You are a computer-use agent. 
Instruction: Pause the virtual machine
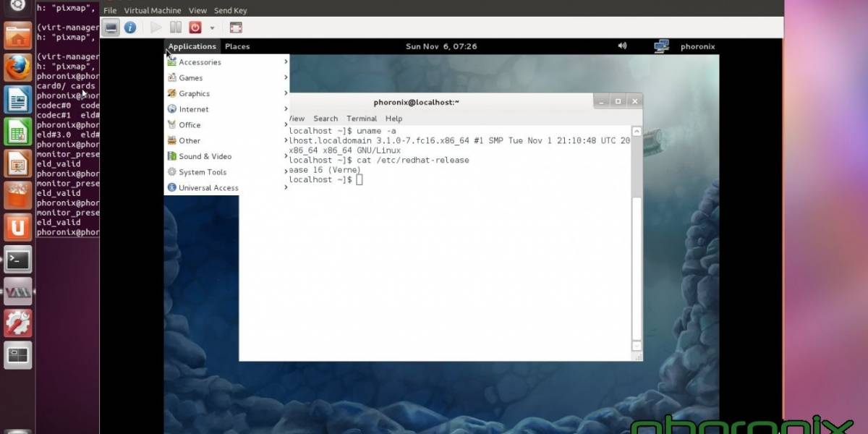click(175, 27)
